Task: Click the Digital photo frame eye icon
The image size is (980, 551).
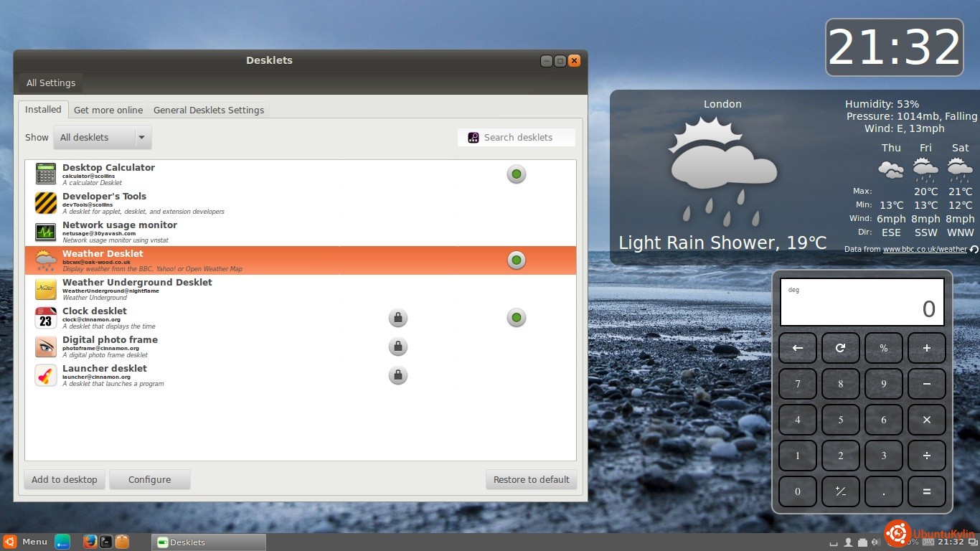Action: [x=46, y=347]
